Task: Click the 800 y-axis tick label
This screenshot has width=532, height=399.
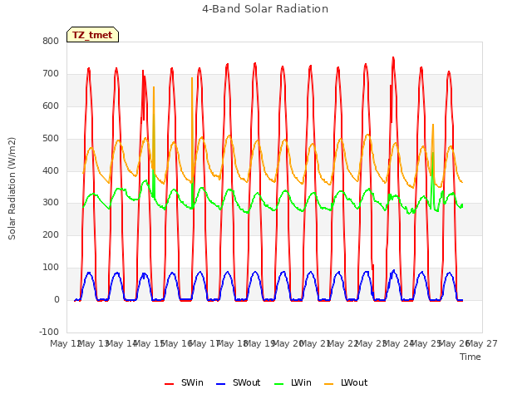Action: click(x=51, y=41)
